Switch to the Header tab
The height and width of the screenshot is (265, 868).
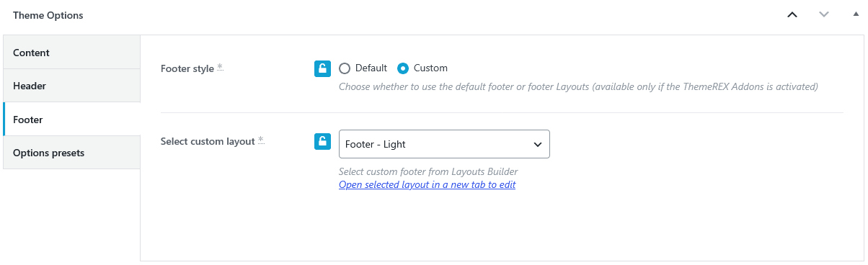(x=71, y=86)
